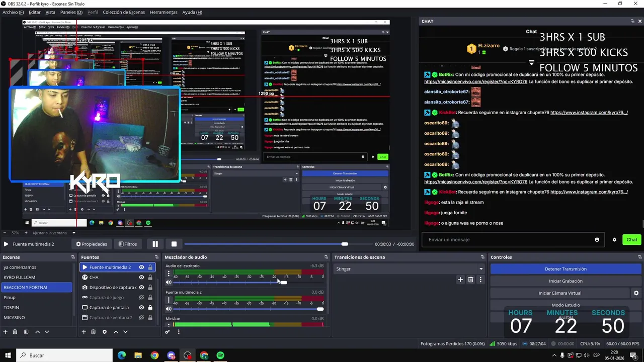Viewport: 644px width, 362px height.
Task: Open source properties gear in Fuentes toolbar
Action: [x=104, y=332]
